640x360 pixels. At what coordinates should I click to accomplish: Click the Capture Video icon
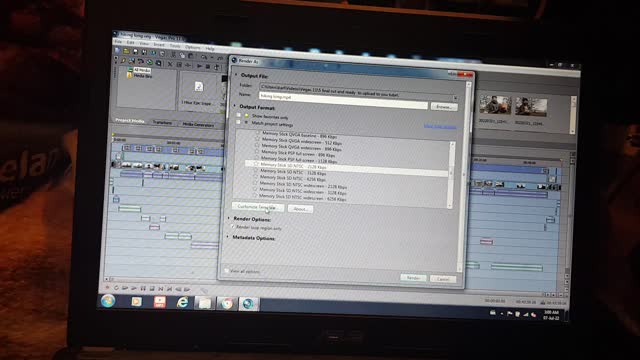pos(140,61)
